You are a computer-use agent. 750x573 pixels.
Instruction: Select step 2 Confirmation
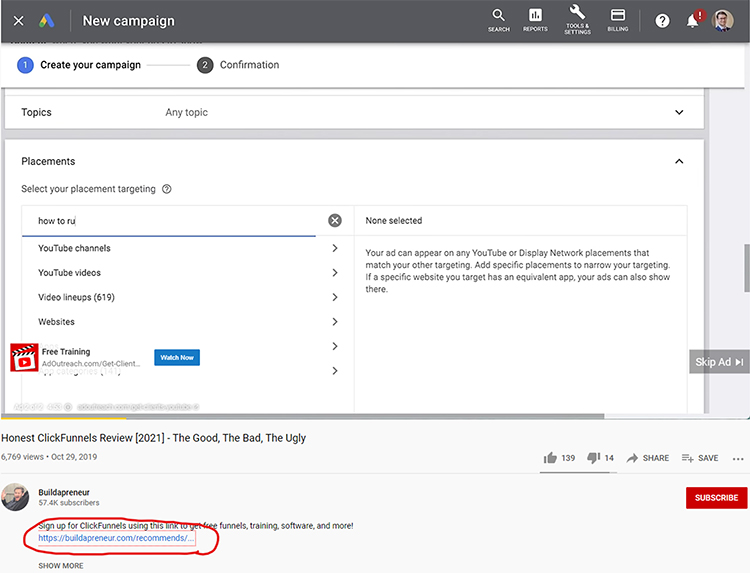click(x=238, y=65)
